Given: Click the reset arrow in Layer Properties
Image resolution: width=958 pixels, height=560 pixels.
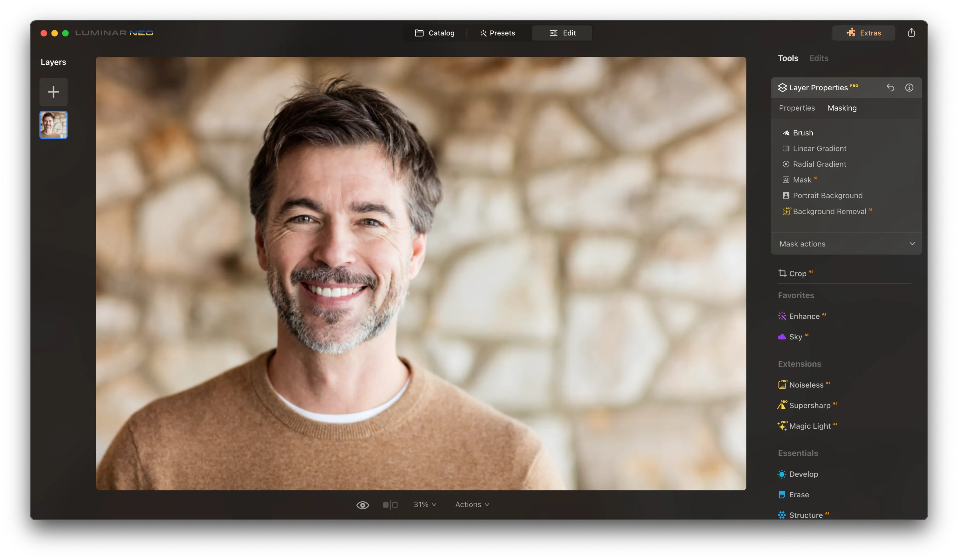Looking at the screenshot, I should pyautogui.click(x=890, y=88).
